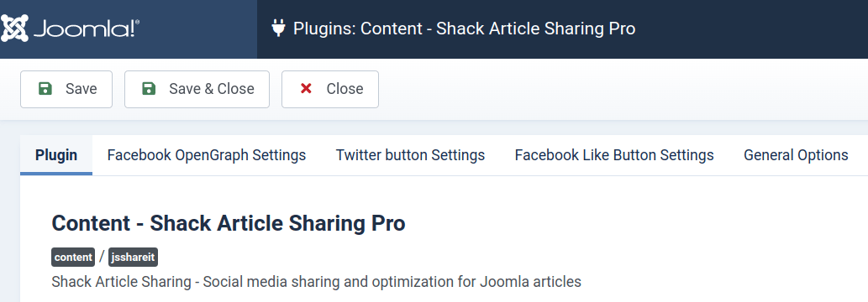Viewport: 868px width, 302px height.
Task: Click the Save button label
Action: click(x=82, y=89)
